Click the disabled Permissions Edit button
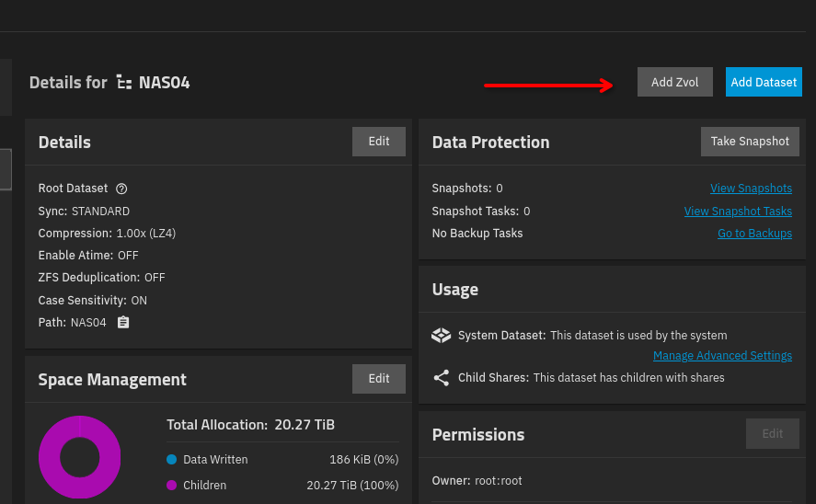 pyautogui.click(x=772, y=434)
